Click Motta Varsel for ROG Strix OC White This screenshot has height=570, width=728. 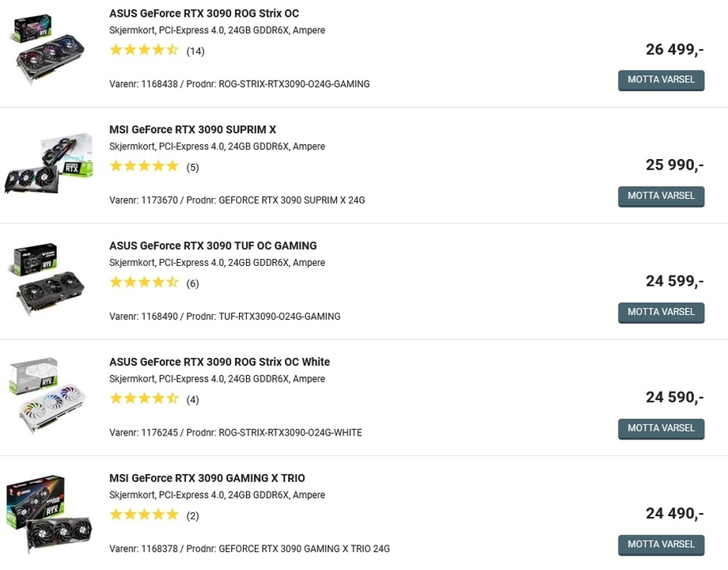pyautogui.click(x=661, y=428)
